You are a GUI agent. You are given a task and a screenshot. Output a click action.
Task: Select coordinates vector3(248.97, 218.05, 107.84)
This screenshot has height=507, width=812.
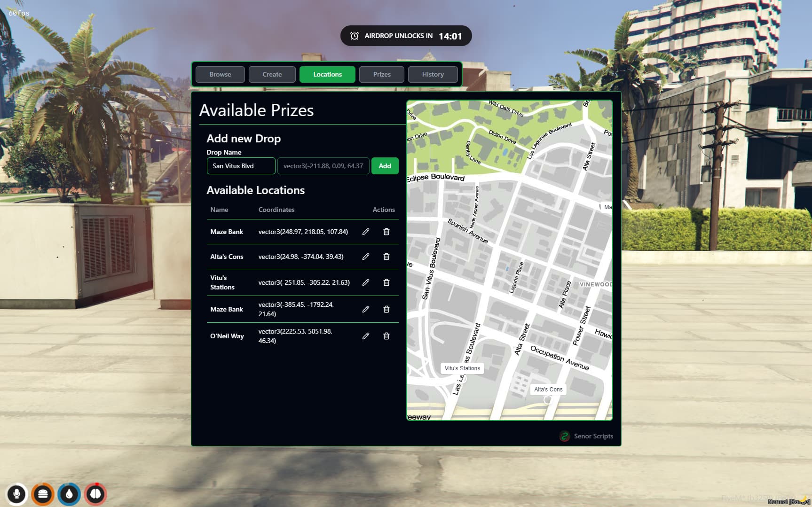(x=303, y=232)
